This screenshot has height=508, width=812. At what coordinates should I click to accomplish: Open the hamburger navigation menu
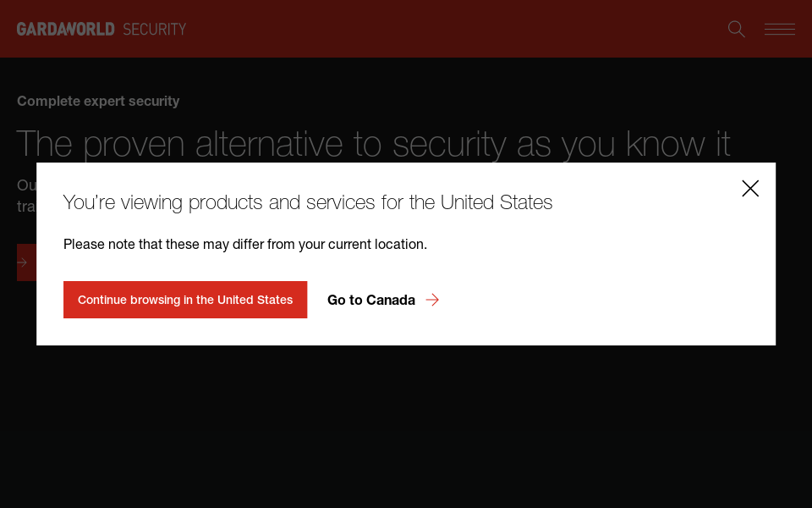pyautogui.click(x=779, y=29)
